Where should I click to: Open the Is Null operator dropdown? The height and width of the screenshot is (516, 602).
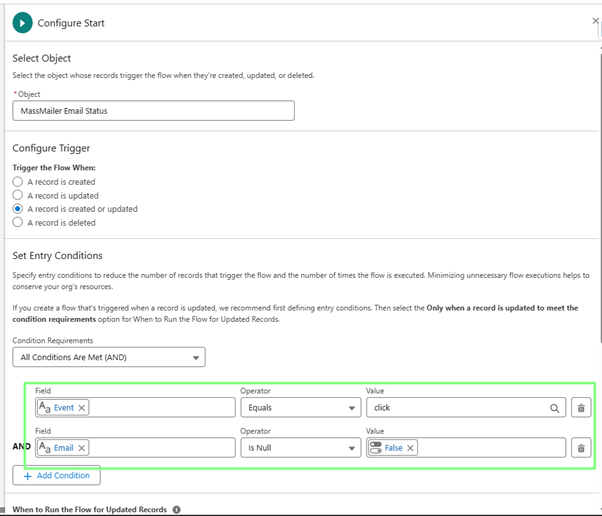pyautogui.click(x=301, y=448)
